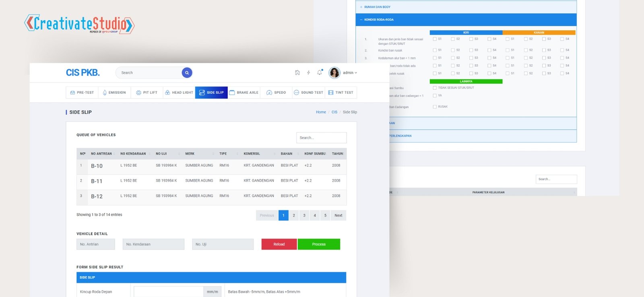Enable the YA checkbox under Lainnya

click(435, 96)
